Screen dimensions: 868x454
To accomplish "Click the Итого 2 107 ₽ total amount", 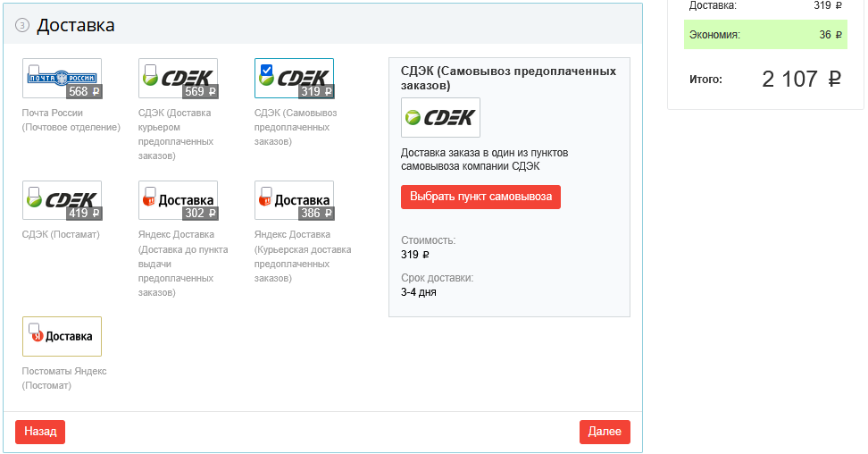I will pyautogui.click(x=801, y=79).
